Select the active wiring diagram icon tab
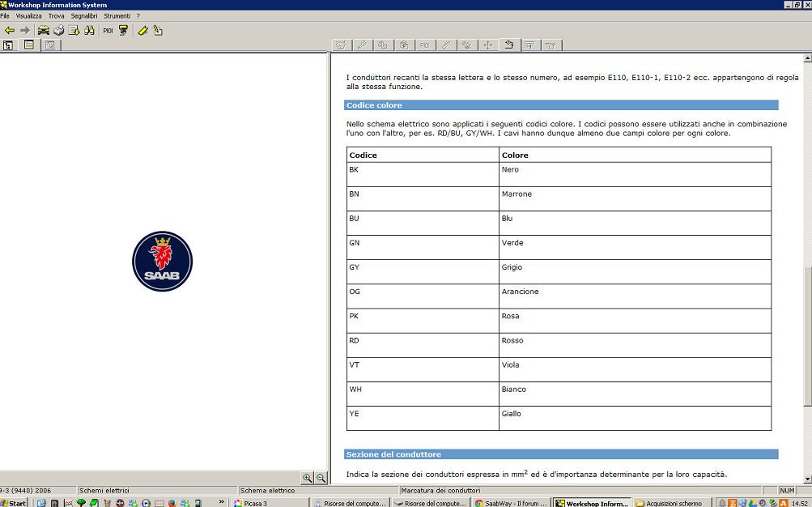The image size is (812, 507). pos(509,45)
